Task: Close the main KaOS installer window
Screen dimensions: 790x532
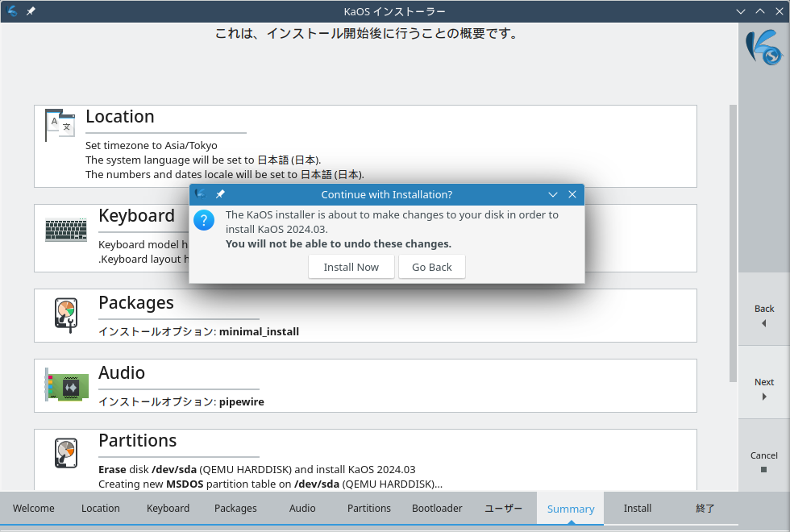Action: (x=779, y=11)
